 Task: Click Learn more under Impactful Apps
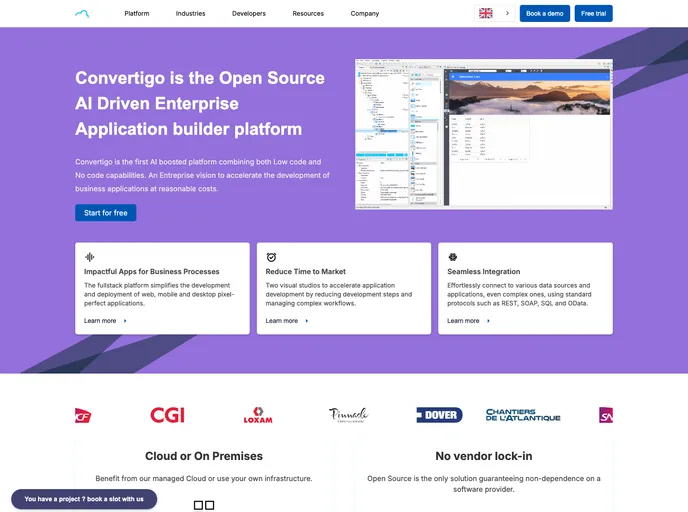coord(100,321)
